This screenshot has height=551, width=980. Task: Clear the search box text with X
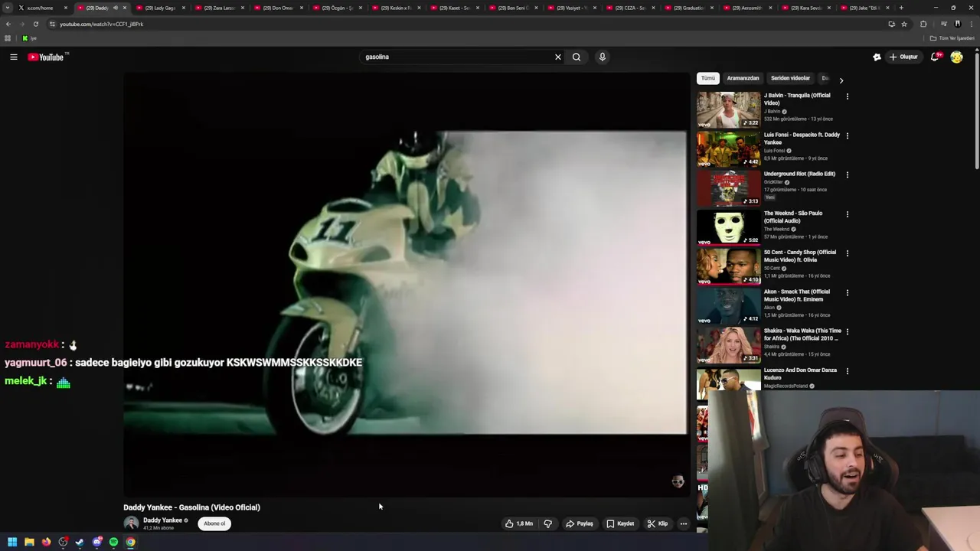pos(558,57)
